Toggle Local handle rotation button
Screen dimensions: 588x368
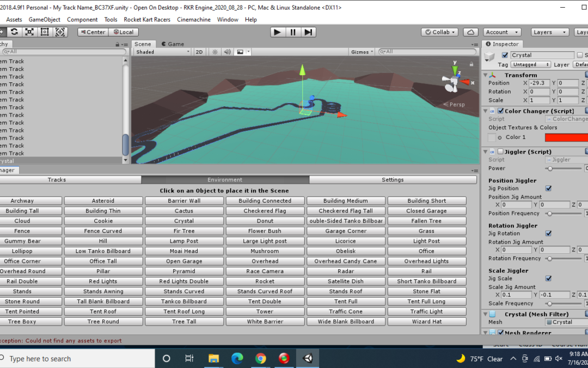[x=124, y=32]
